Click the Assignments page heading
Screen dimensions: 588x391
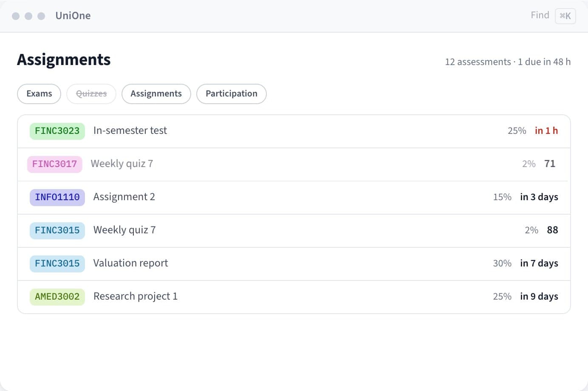[64, 60]
